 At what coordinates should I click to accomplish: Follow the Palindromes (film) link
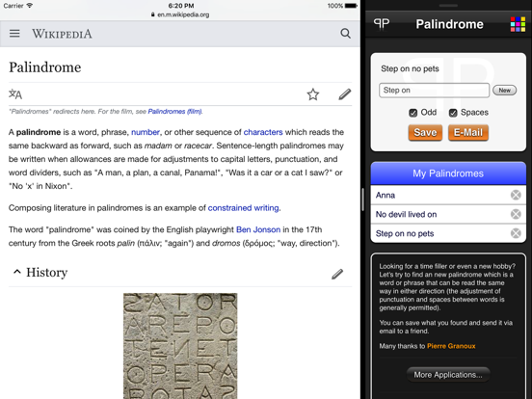(x=175, y=111)
